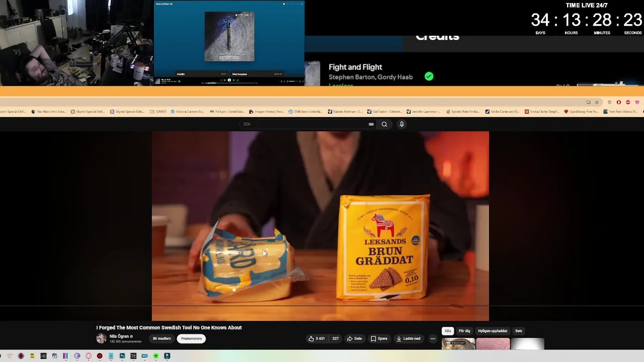Activate voice search microphone icon
The height and width of the screenshot is (362, 644).
tap(401, 124)
